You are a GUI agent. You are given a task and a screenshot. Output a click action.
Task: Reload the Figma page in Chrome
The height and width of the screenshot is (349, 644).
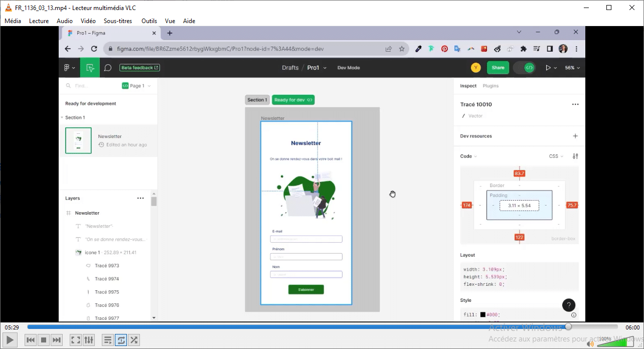coord(94,49)
